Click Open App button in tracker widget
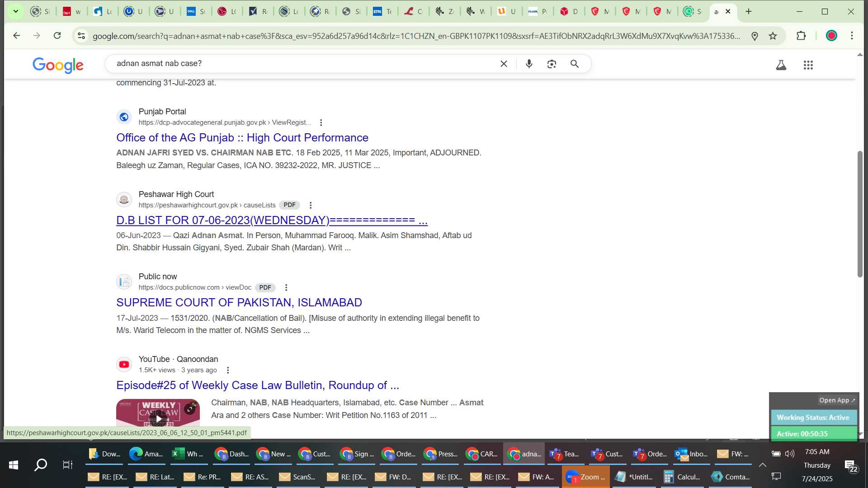This screenshot has height=488, width=868. pyautogui.click(x=837, y=400)
